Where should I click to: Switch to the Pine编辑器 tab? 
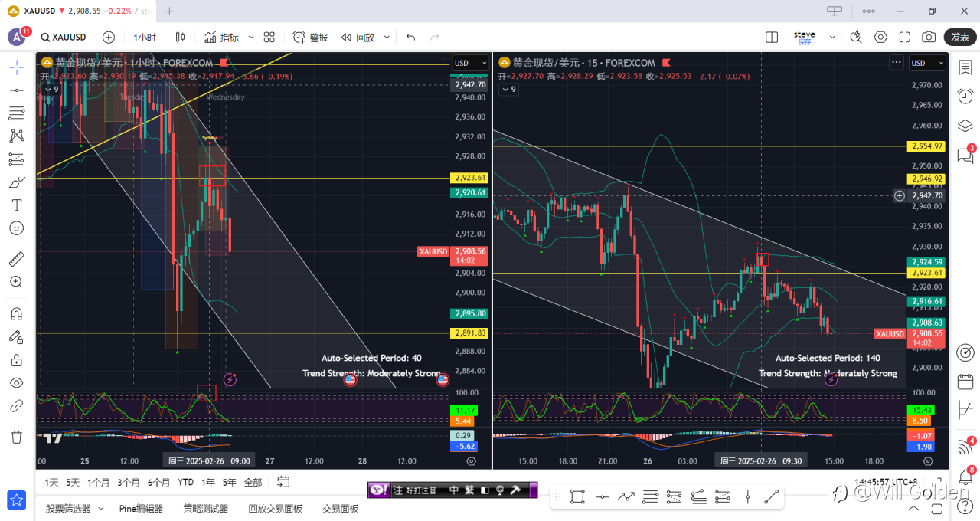pos(141,508)
